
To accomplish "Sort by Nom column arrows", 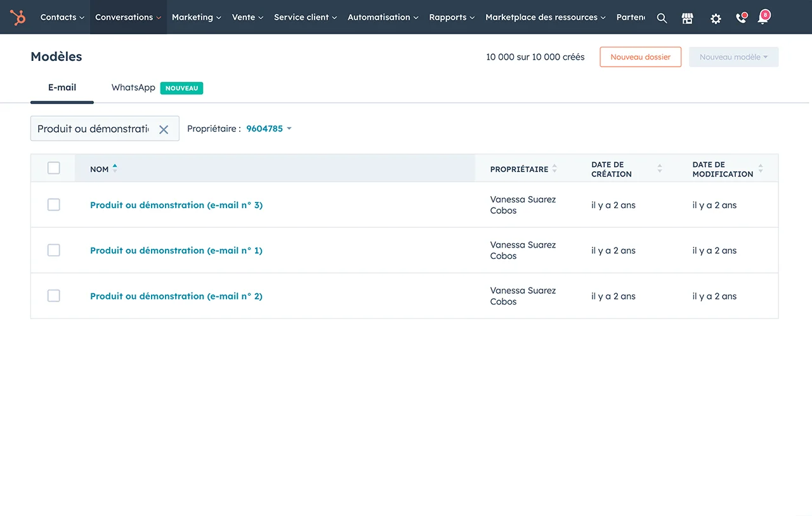I will (x=115, y=168).
